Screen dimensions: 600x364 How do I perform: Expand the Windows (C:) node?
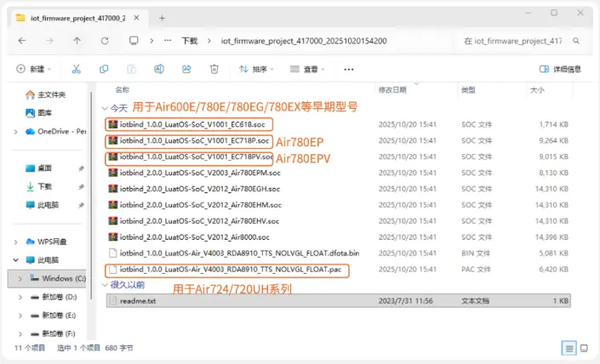[20, 279]
